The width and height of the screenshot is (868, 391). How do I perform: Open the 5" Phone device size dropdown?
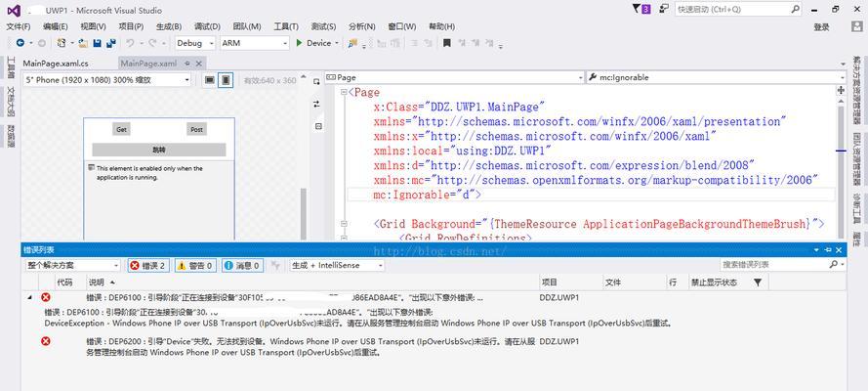point(107,80)
